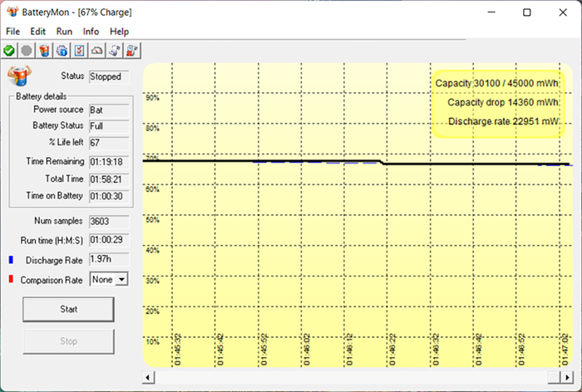Click the graph scrollbar left arrow
The width and height of the screenshot is (582, 392).
[148, 378]
